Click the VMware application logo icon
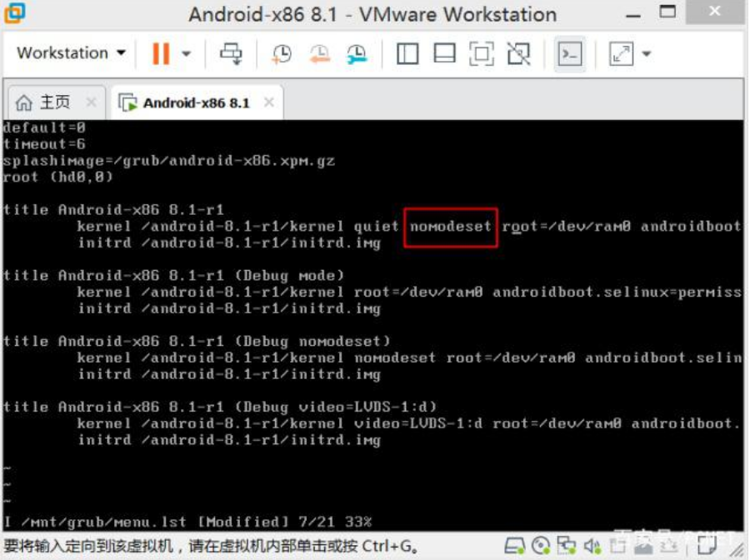The height and width of the screenshot is (560, 750). tap(14, 13)
